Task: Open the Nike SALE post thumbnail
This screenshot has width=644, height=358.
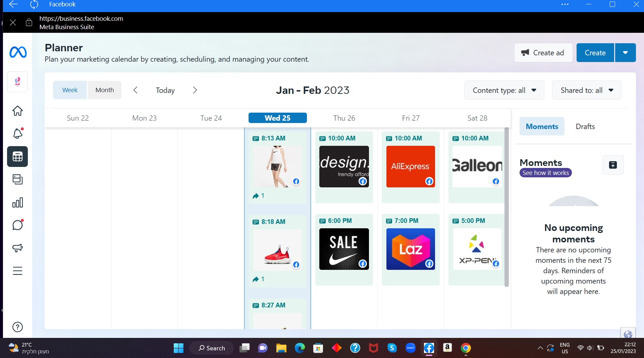Action: click(344, 249)
